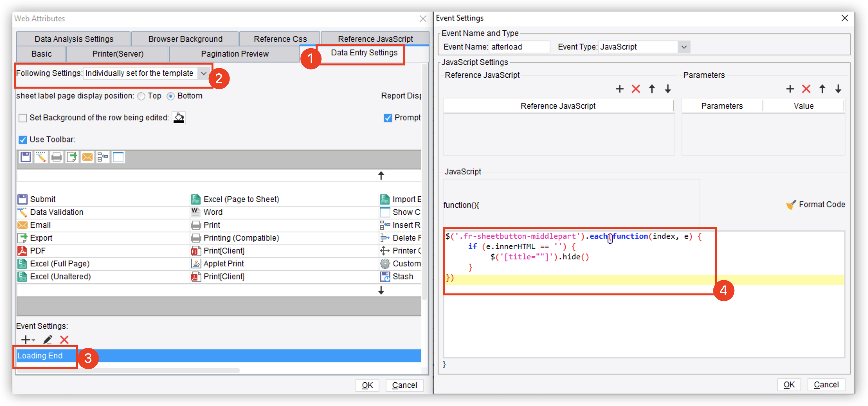The width and height of the screenshot is (868, 406).
Task: Pick row background color with paint bucket
Action: tap(179, 118)
